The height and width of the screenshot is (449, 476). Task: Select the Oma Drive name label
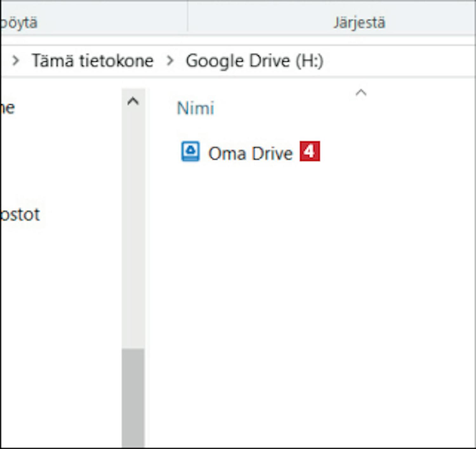(x=250, y=153)
